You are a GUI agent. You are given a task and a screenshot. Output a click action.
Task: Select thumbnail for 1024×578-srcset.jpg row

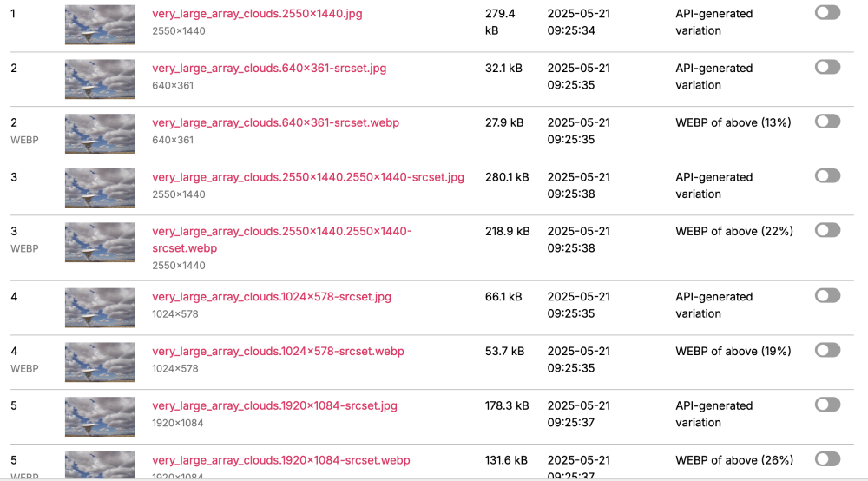click(x=100, y=307)
